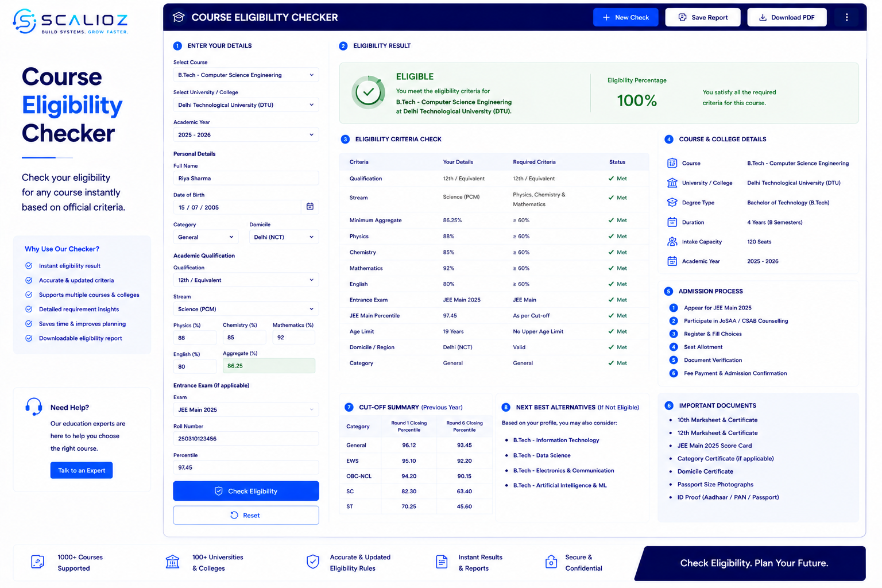Screen dimensions: 882x588
Task: Click check icon beside Detailed requirement insights
Action: [29, 309]
